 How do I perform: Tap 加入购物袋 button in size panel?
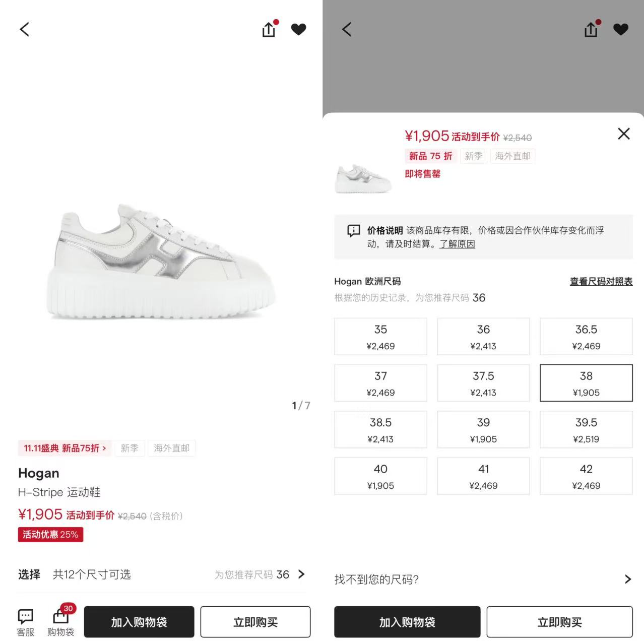point(407,622)
